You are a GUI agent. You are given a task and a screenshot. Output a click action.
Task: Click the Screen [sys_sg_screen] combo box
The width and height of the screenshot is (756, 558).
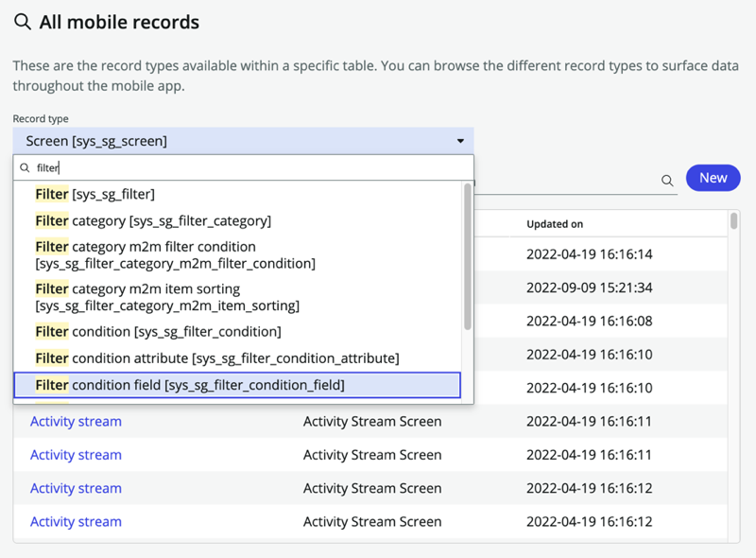point(244,141)
